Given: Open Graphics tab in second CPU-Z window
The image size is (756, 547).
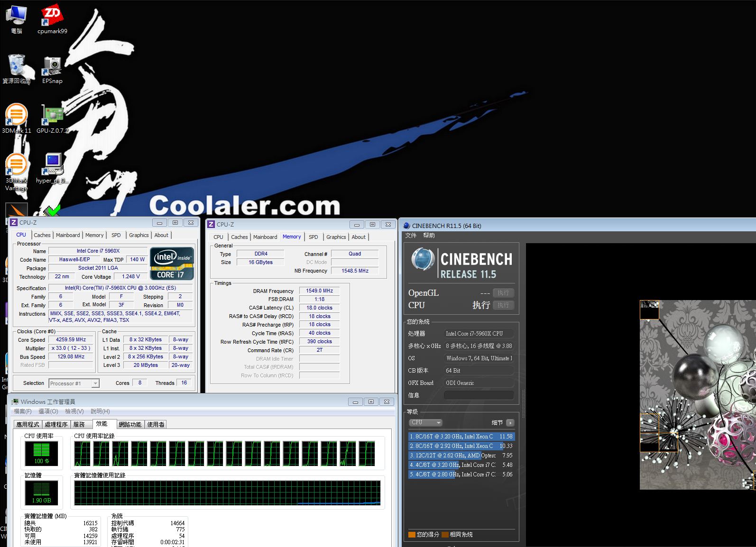Looking at the screenshot, I should 336,237.
